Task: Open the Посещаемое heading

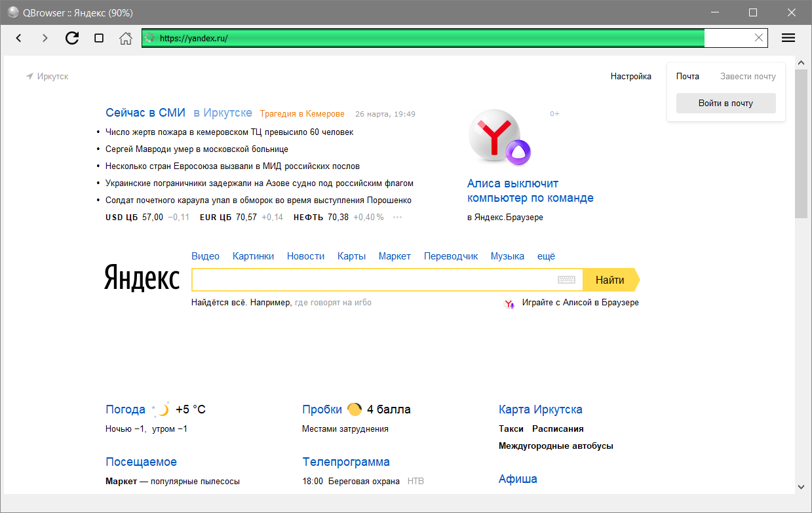Action: pyautogui.click(x=141, y=462)
